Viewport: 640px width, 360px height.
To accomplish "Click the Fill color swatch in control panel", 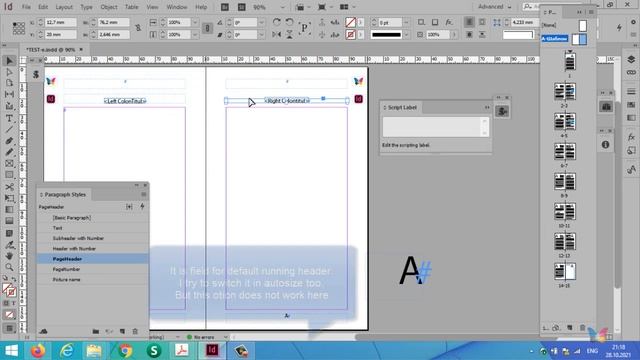I will coord(351,22).
